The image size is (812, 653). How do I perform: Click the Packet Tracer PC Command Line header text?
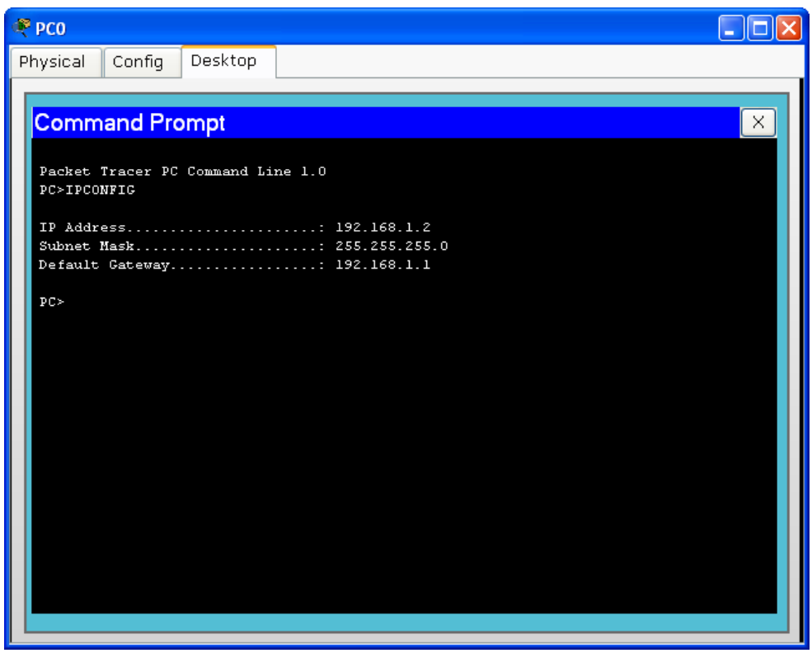182,171
